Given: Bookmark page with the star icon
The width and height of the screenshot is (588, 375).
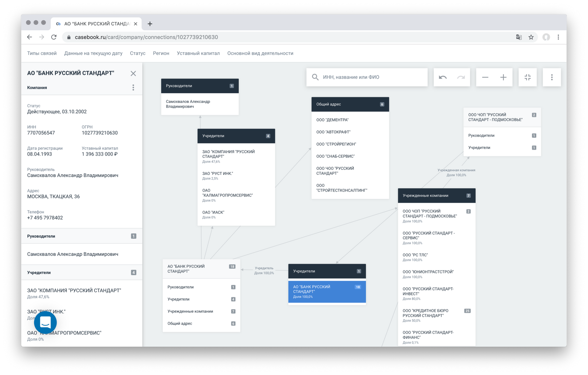Looking at the screenshot, I should click(x=531, y=37).
